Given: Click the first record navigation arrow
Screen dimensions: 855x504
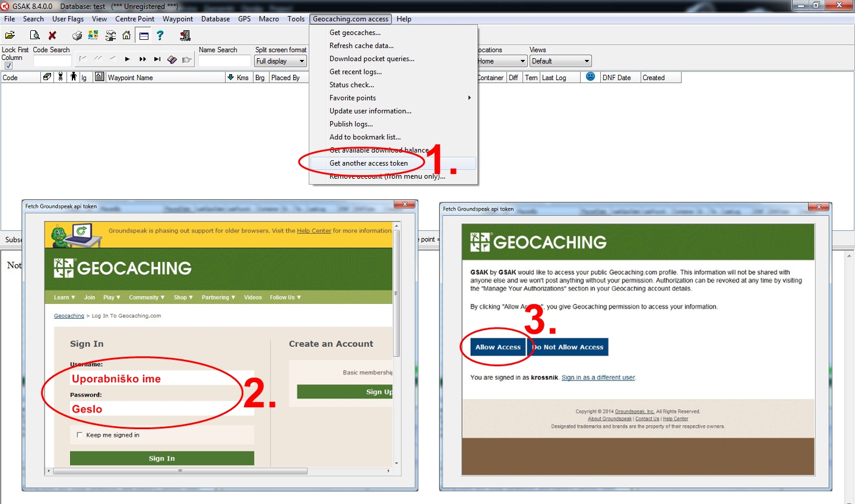Looking at the screenshot, I should point(83,59).
